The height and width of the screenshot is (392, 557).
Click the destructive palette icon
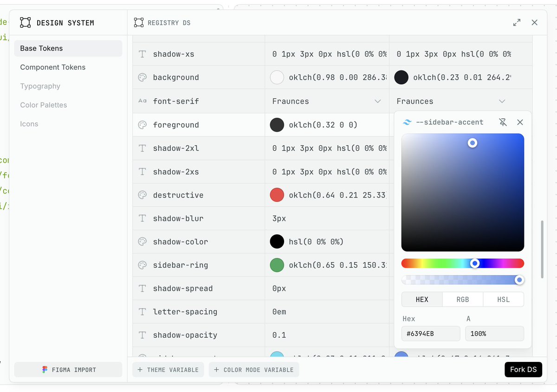pos(142,195)
